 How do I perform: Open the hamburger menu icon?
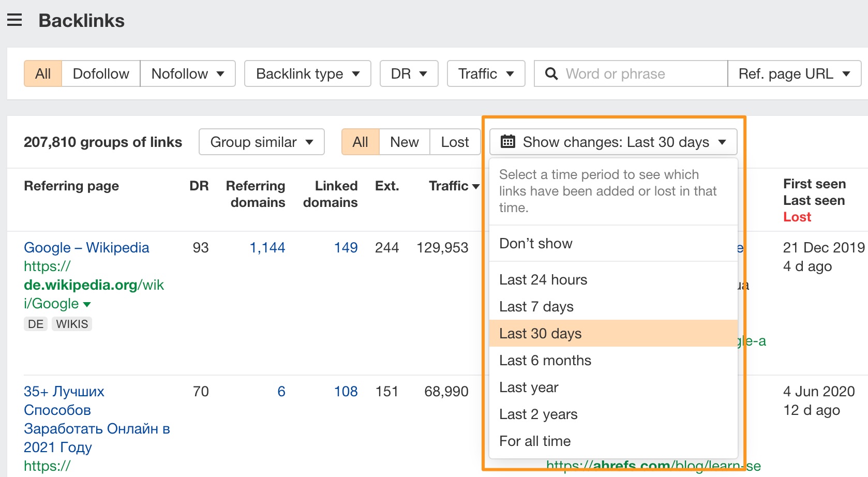(x=14, y=20)
